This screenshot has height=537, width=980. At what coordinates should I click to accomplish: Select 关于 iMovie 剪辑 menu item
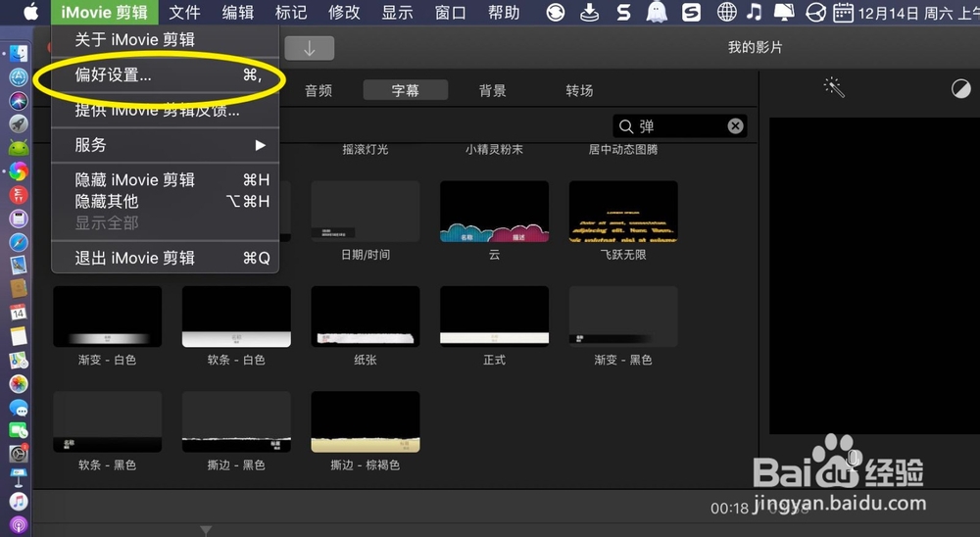pos(165,40)
